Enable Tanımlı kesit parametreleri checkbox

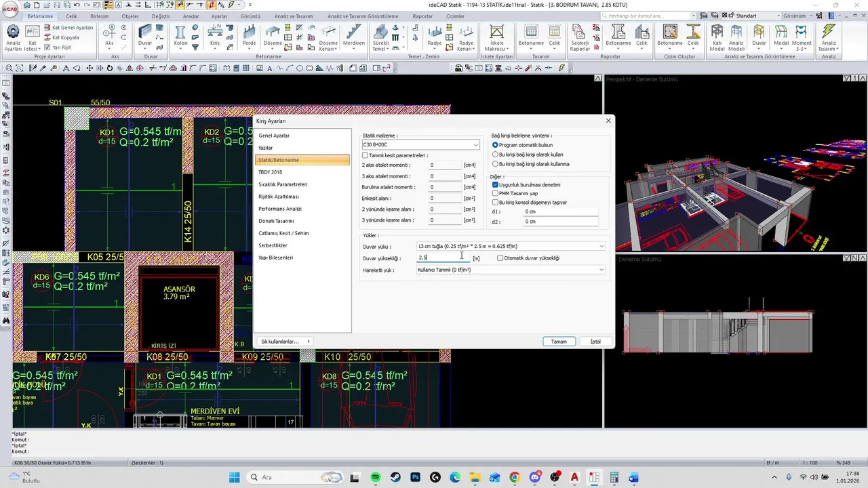tap(365, 156)
